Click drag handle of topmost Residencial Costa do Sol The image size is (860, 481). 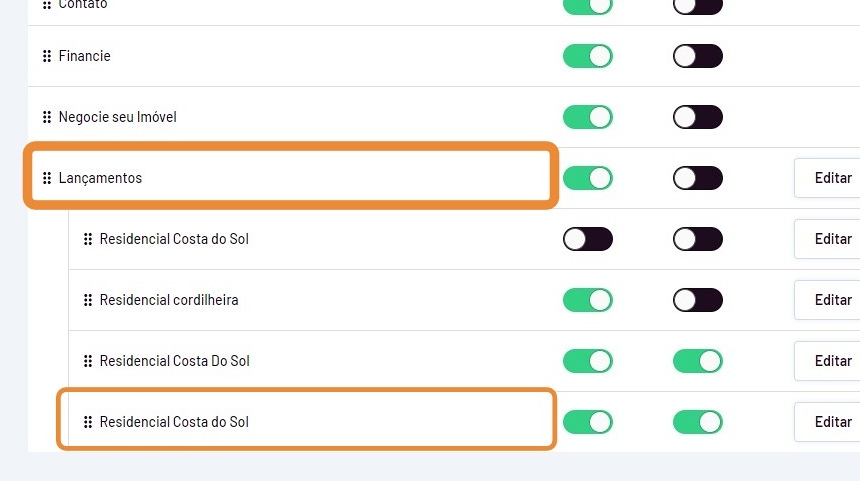click(x=88, y=239)
